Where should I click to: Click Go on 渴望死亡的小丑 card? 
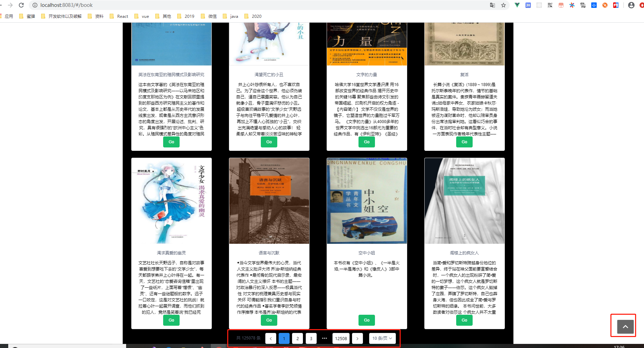click(x=269, y=142)
